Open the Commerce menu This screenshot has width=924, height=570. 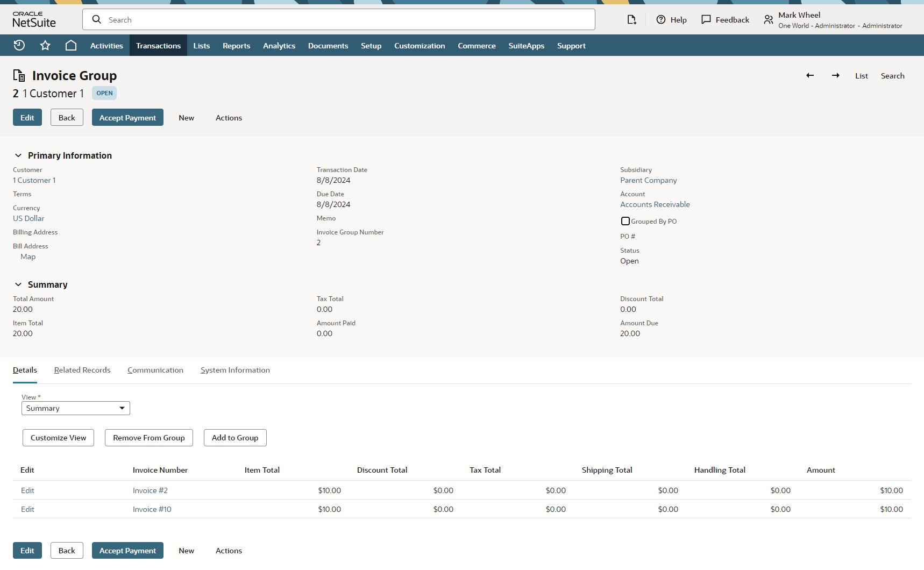(477, 46)
